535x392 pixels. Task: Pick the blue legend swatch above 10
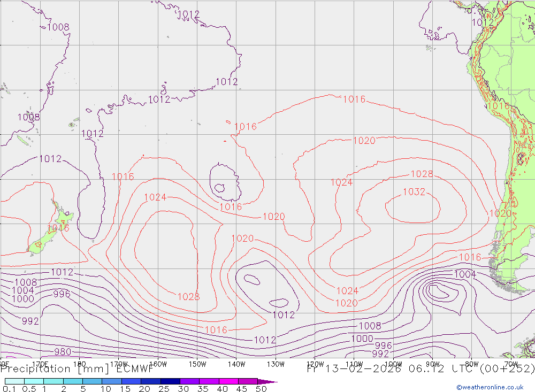point(112,381)
